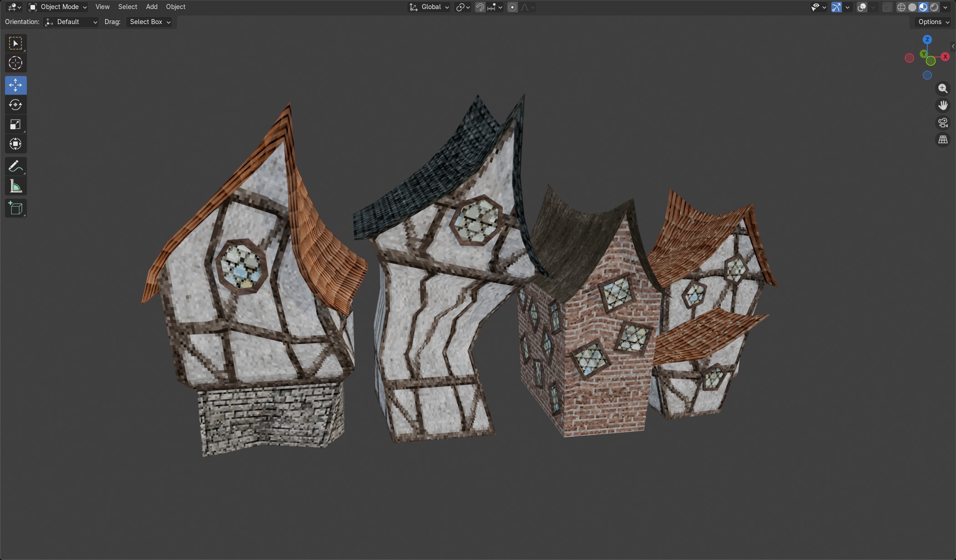The height and width of the screenshot is (560, 956).
Task: Select the Scale tool
Action: [15, 125]
